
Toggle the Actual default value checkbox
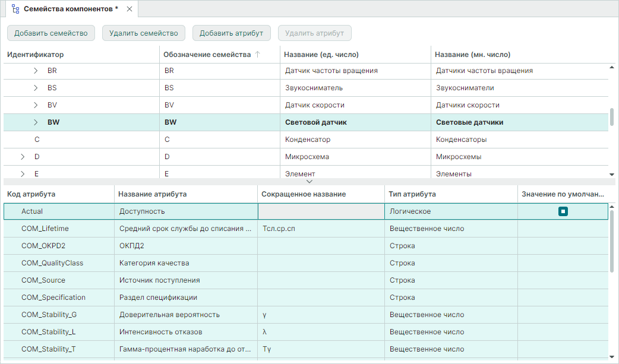tap(563, 211)
